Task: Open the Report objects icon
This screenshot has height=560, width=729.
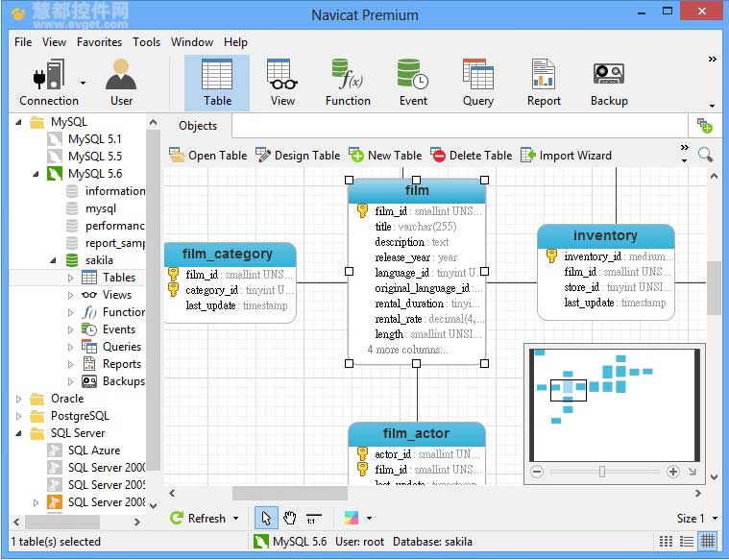Action: [x=544, y=83]
